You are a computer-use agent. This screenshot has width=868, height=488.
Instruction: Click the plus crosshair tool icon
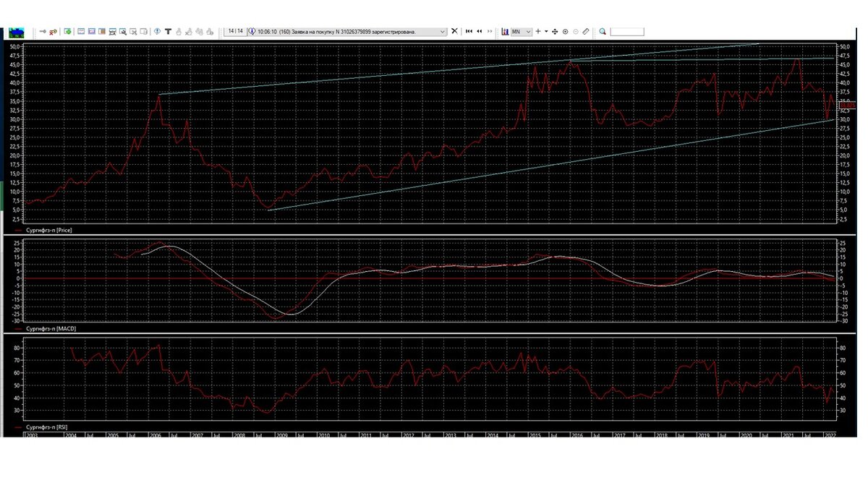click(538, 31)
